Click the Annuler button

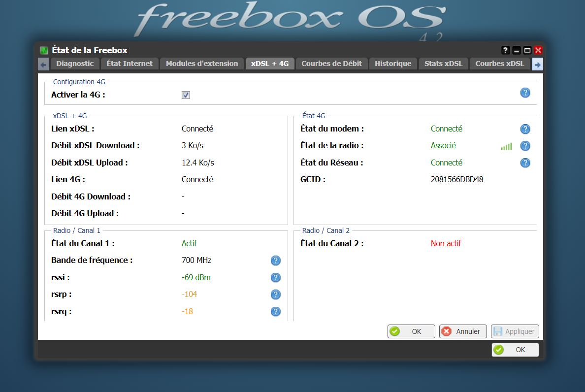click(462, 331)
